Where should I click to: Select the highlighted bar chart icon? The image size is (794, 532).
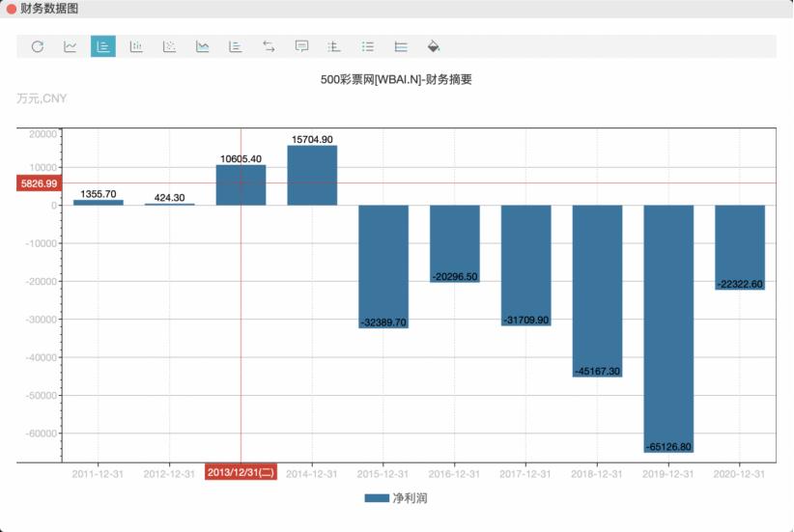103,46
